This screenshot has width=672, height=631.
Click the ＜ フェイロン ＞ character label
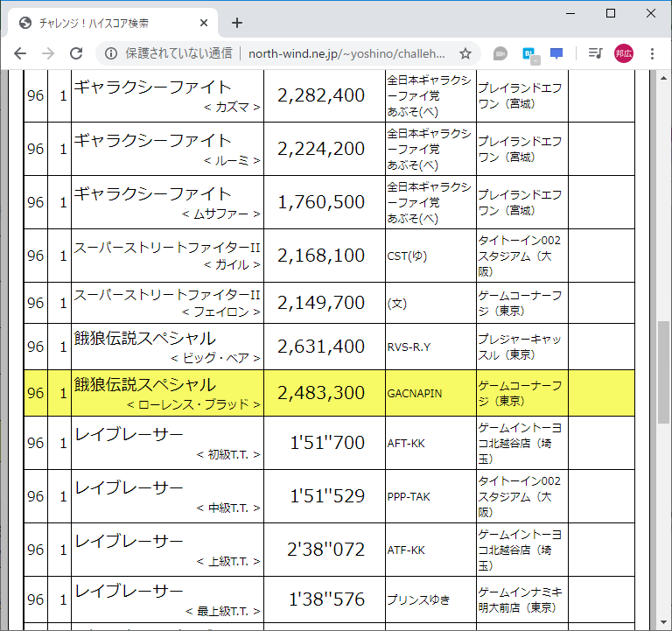221,312
